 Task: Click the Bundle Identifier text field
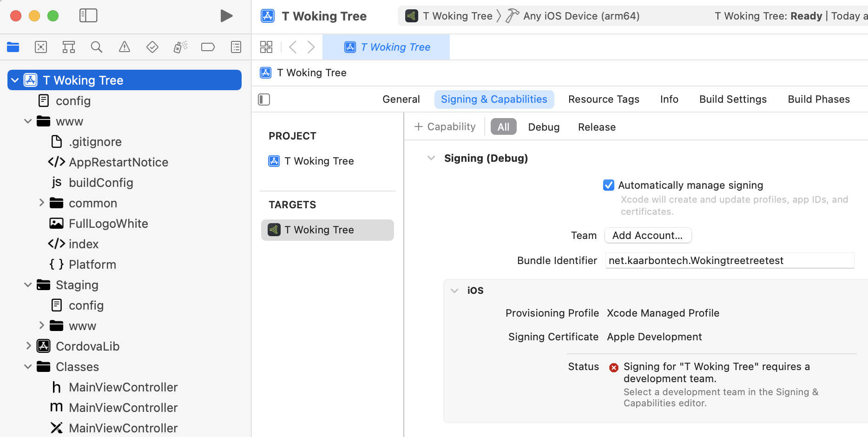(x=730, y=260)
